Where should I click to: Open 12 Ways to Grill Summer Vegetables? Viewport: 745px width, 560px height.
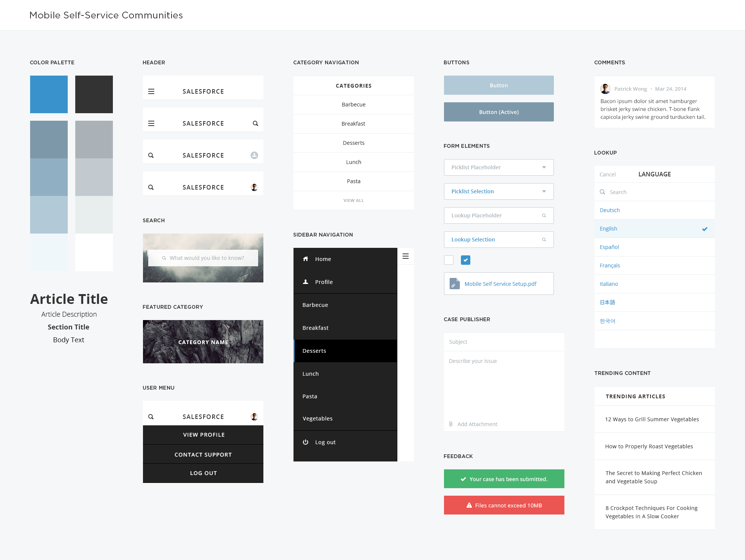click(x=655, y=419)
